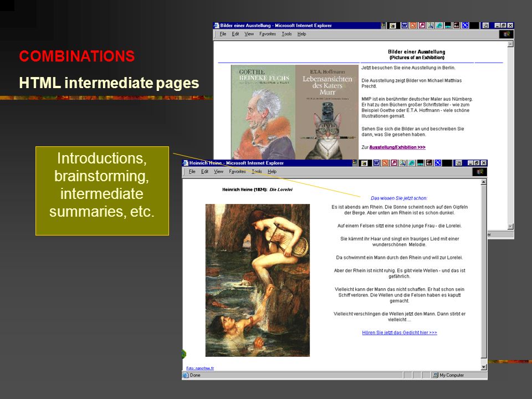Viewport: 532px width, 399px height.
Task: Click IE page icon left of Bilder einer Ausstellung title
Action: [216, 25]
